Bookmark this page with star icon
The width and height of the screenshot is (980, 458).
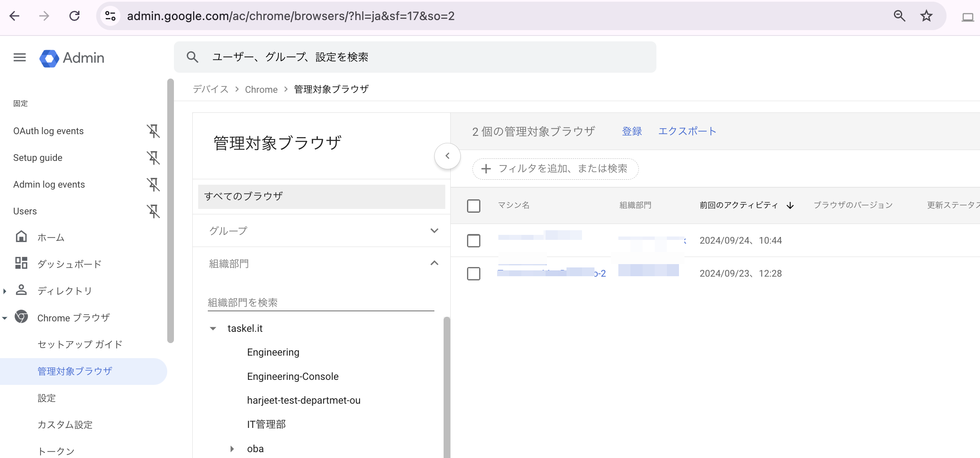click(926, 16)
